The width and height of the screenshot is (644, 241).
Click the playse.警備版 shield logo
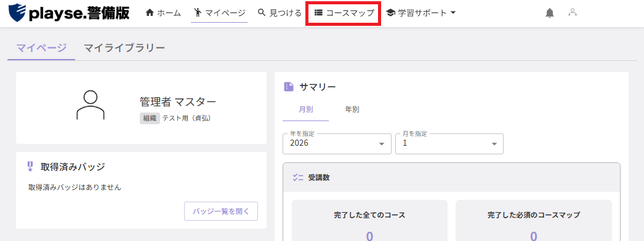(x=17, y=13)
